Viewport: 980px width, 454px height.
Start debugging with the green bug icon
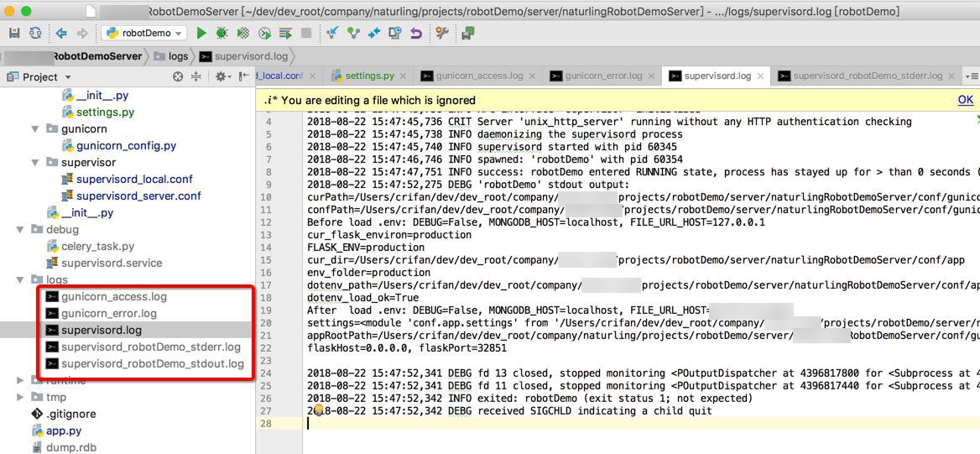tap(222, 33)
